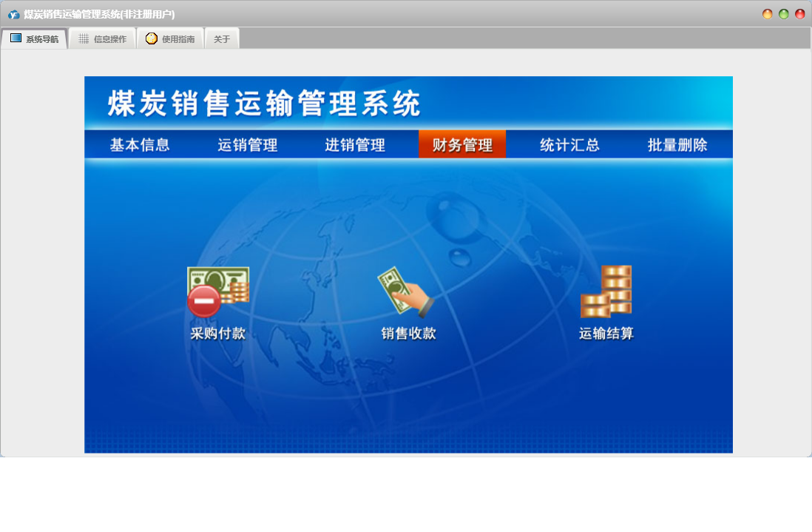812x532 pixels.
Task: Click the 运输结算 label text
Action: coord(606,333)
